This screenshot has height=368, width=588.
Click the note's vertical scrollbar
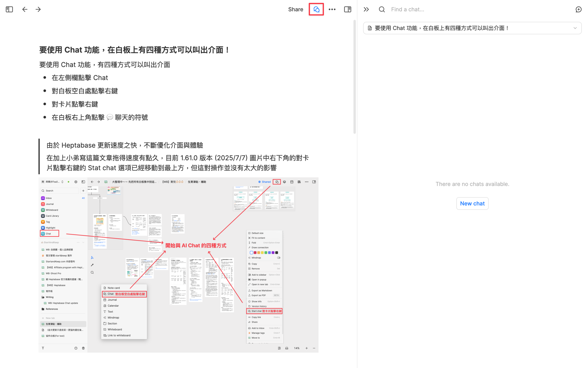pyautogui.click(x=355, y=77)
